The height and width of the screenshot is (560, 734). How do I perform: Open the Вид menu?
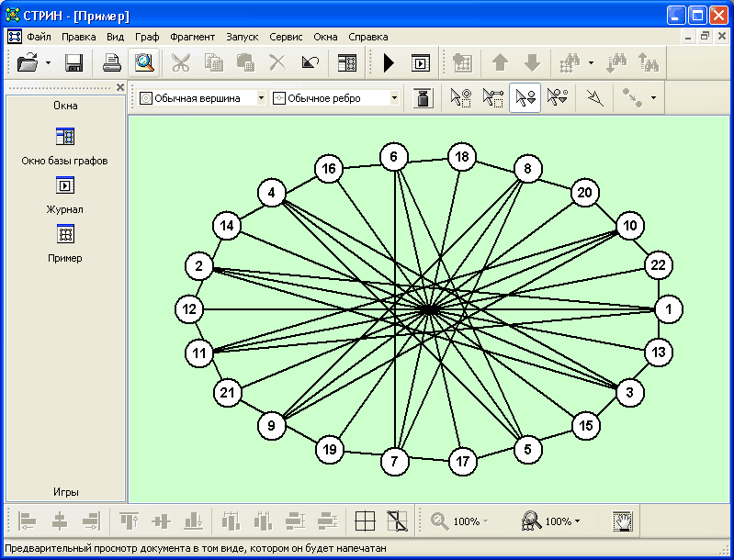tap(115, 37)
